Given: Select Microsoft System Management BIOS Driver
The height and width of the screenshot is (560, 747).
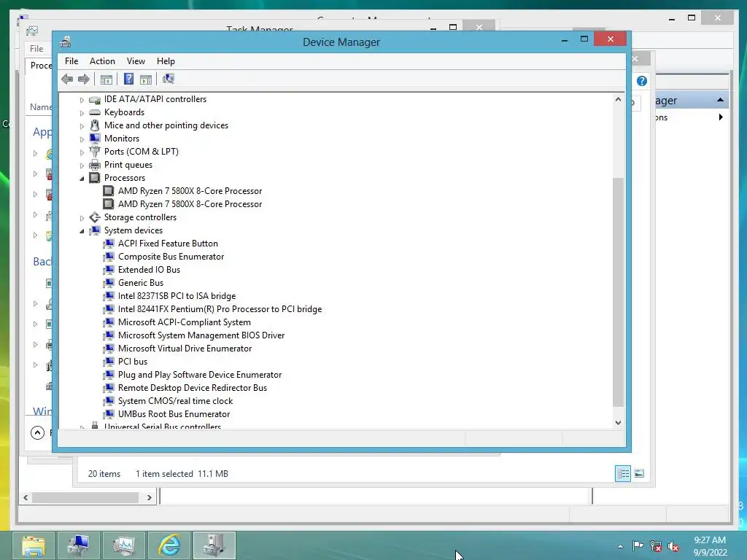Looking at the screenshot, I should tap(201, 335).
